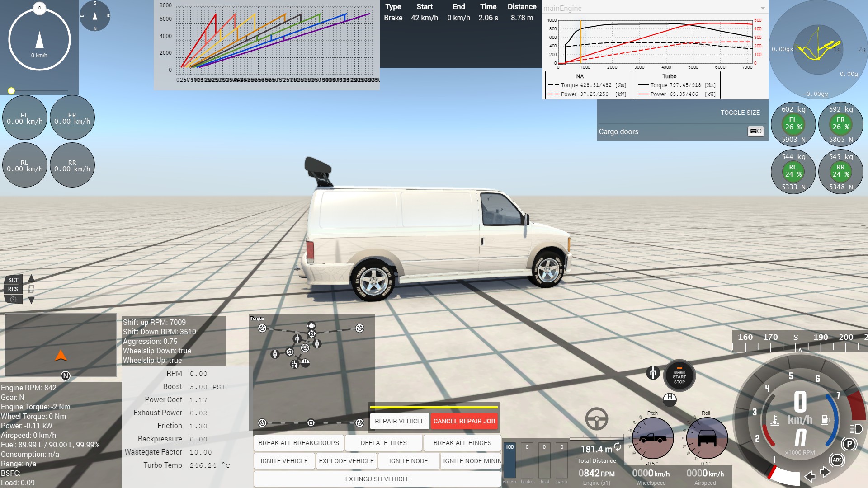
Task: Click the yellow slider handle below speedometer
Action: point(11,91)
